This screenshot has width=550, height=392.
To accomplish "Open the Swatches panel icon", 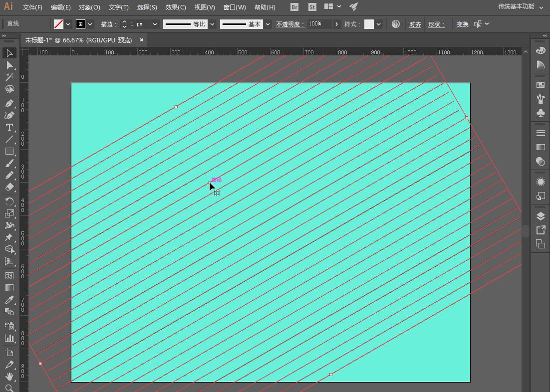I will coord(541,85).
